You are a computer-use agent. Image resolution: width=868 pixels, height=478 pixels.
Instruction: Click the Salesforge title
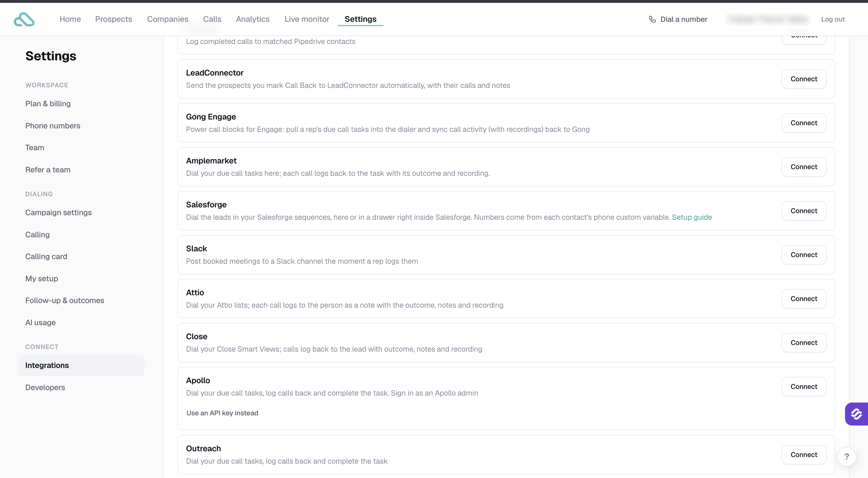tap(206, 205)
